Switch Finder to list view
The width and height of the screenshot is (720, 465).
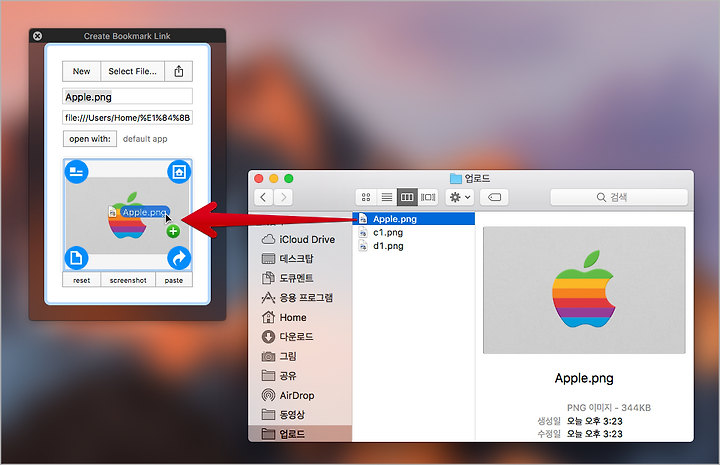click(x=387, y=197)
